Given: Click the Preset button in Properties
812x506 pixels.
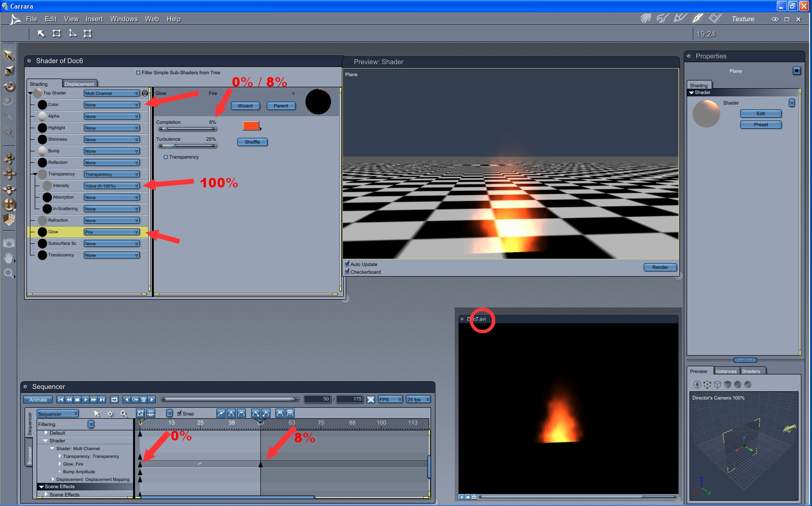Looking at the screenshot, I should 761,125.
